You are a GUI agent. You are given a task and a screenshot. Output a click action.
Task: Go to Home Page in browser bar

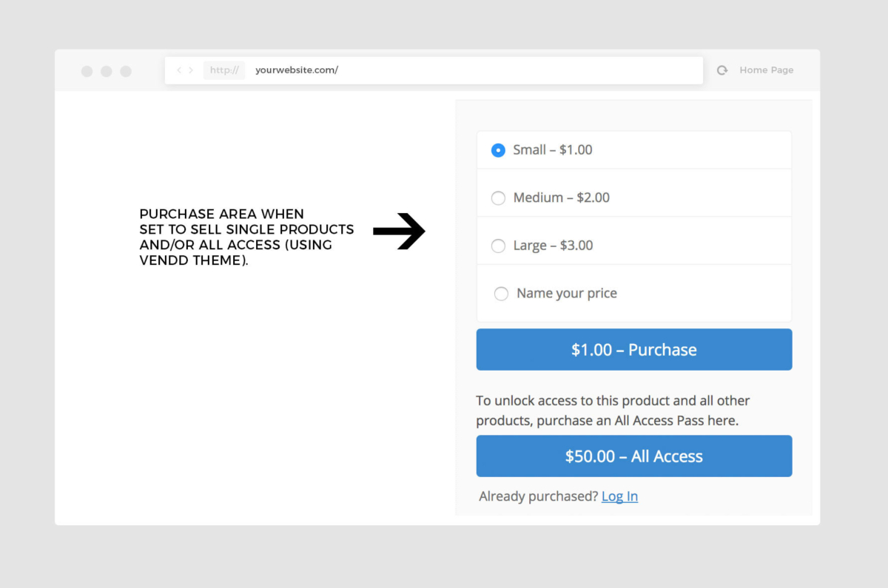pyautogui.click(x=766, y=70)
